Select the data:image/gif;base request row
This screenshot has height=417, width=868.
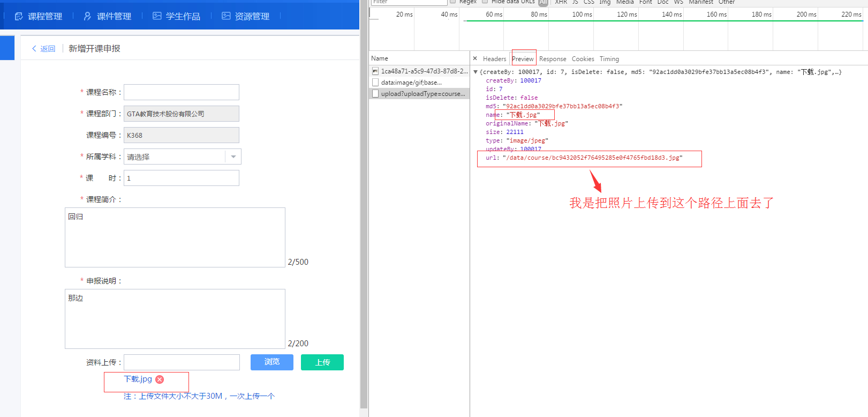click(411, 83)
